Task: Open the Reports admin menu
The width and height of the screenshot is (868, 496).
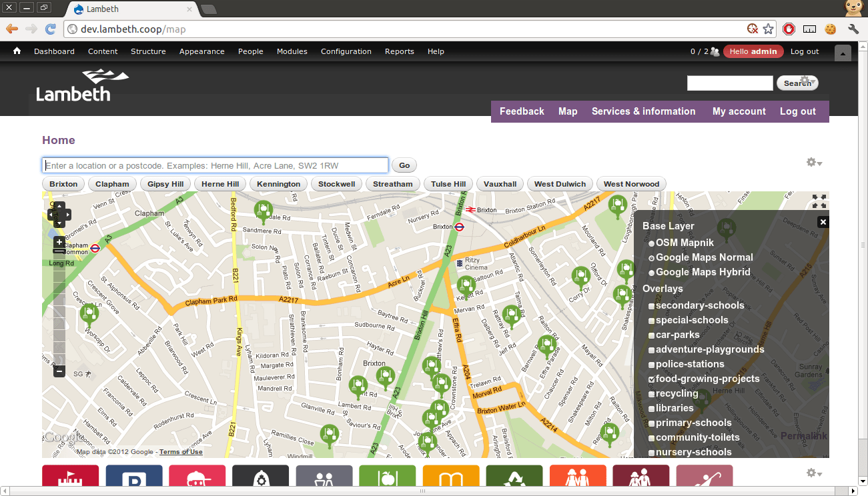Action: [x=400, y=51]
